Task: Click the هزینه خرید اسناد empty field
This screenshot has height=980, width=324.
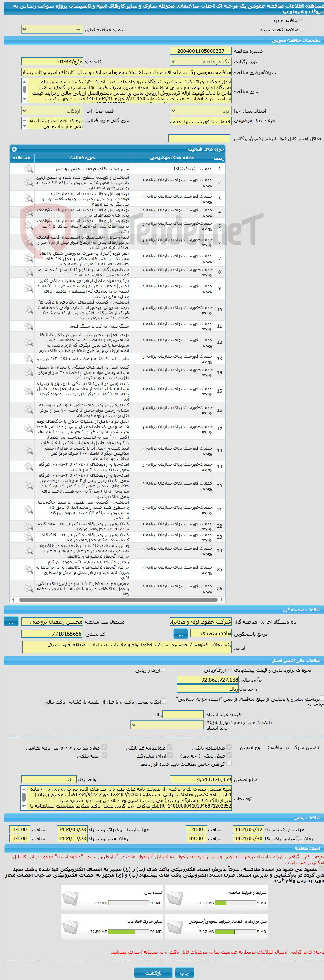Action: click(183, 714)
